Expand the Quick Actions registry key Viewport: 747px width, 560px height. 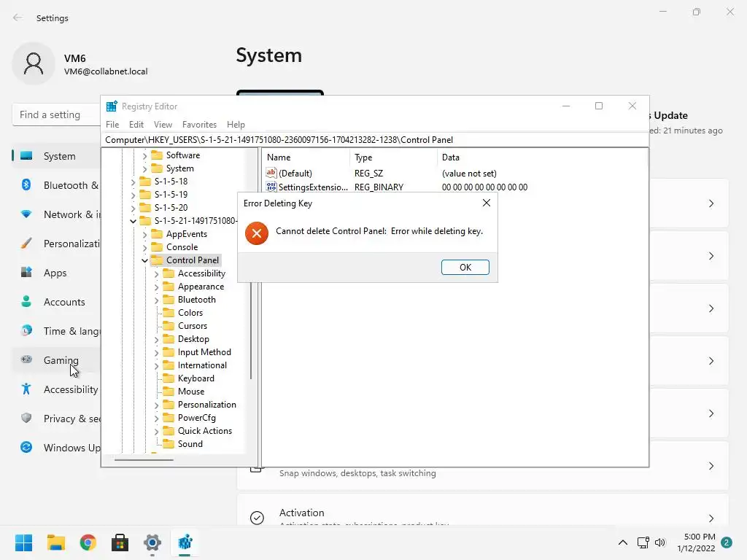[x=156, y=432]
